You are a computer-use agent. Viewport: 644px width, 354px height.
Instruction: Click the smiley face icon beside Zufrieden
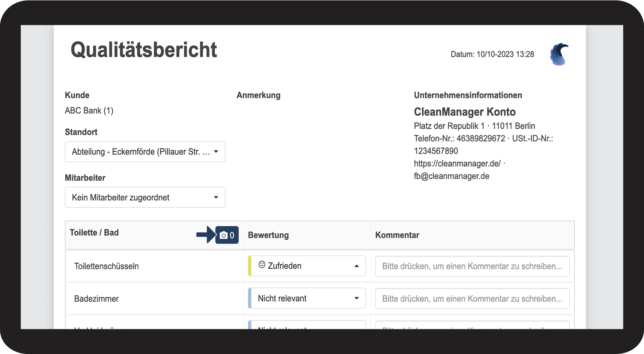click(x=262, y=265)
